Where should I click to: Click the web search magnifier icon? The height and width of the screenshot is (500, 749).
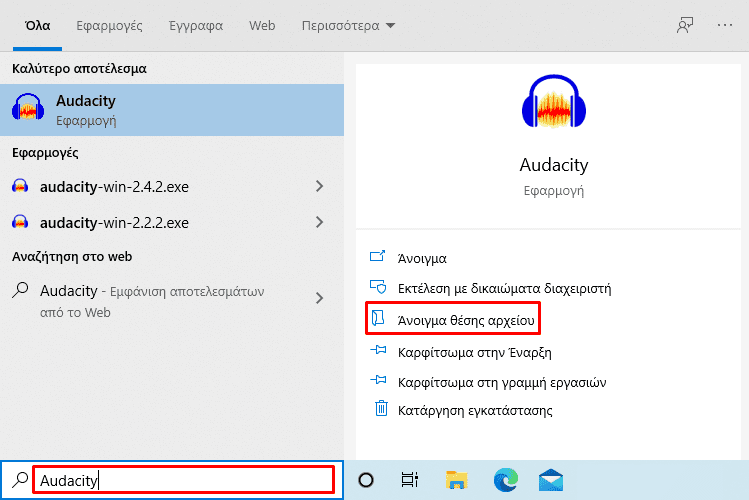[20, 290]
